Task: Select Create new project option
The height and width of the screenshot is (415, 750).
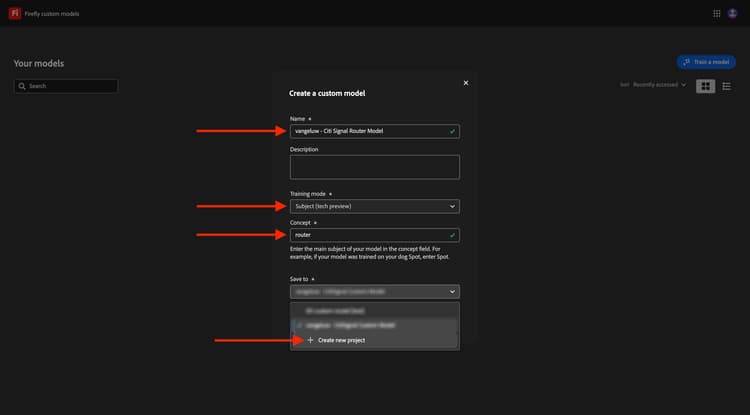Action: coord(375,340)
